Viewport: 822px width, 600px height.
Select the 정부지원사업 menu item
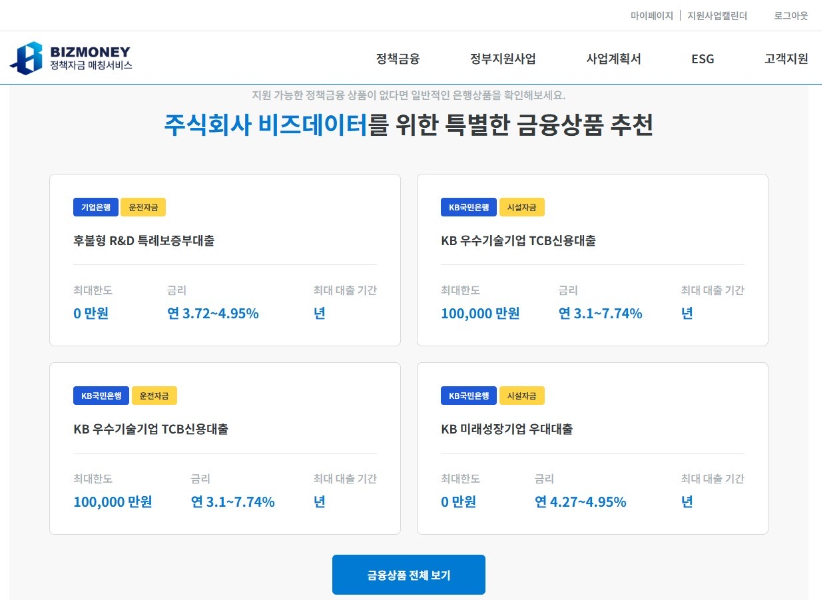[503, 59]
